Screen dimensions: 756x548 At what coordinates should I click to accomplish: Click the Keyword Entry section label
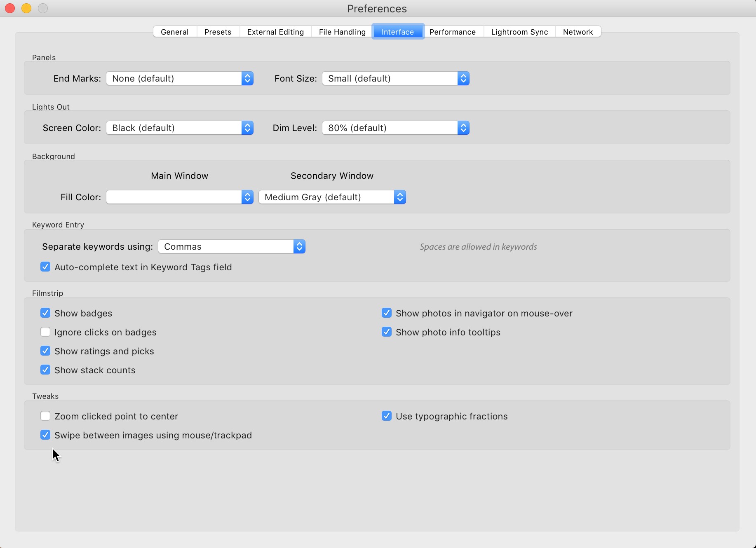(x=58, y=225)
